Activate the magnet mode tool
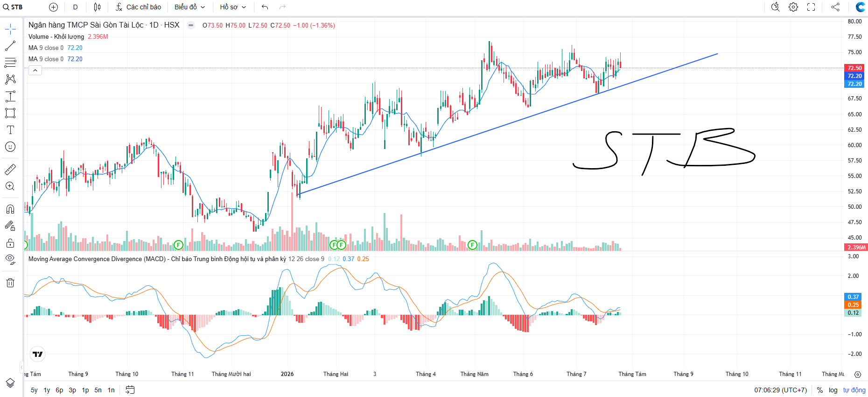 (10, 209)
